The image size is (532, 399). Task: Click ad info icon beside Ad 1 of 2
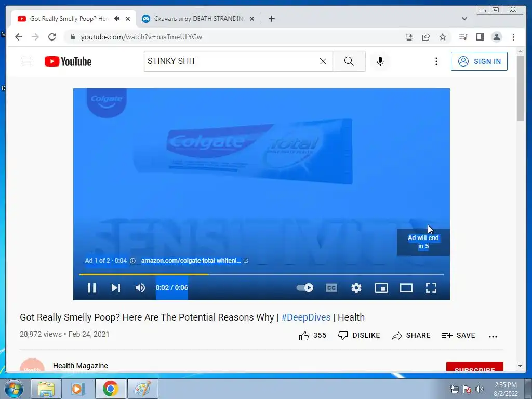pos(132,261)
